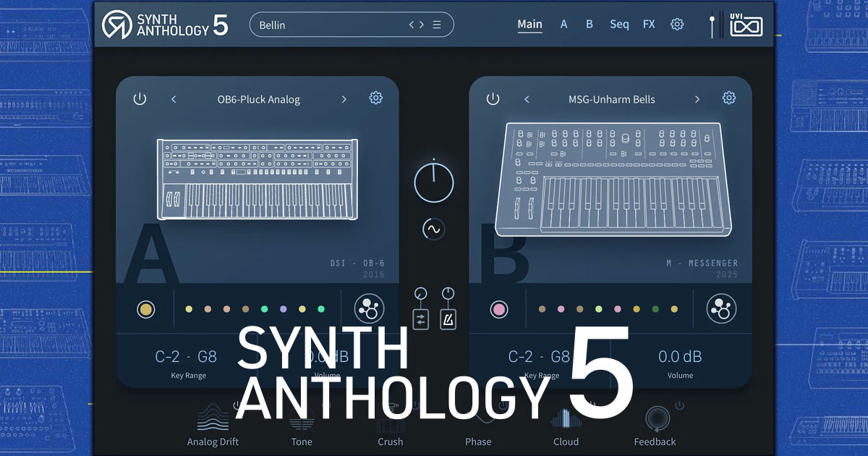
Task: Toggle the Phase effect power
Action: point(503,405)
